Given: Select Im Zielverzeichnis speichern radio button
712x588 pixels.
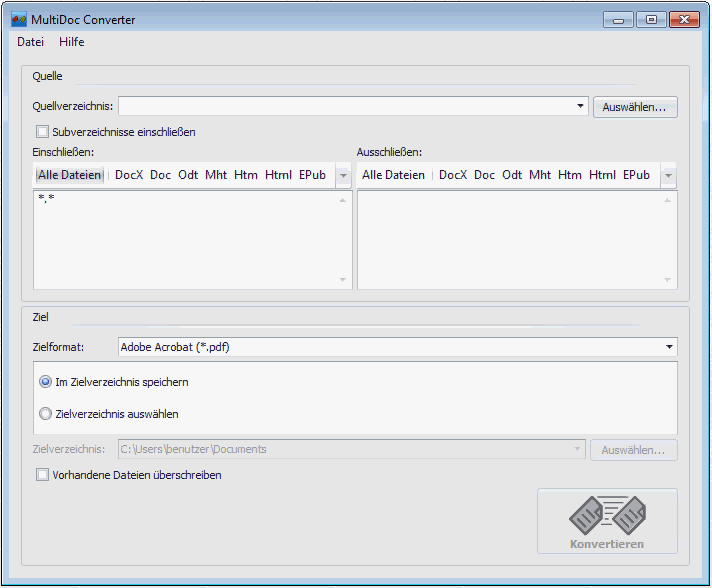Looking at the screenshot, I should point(45,382).
